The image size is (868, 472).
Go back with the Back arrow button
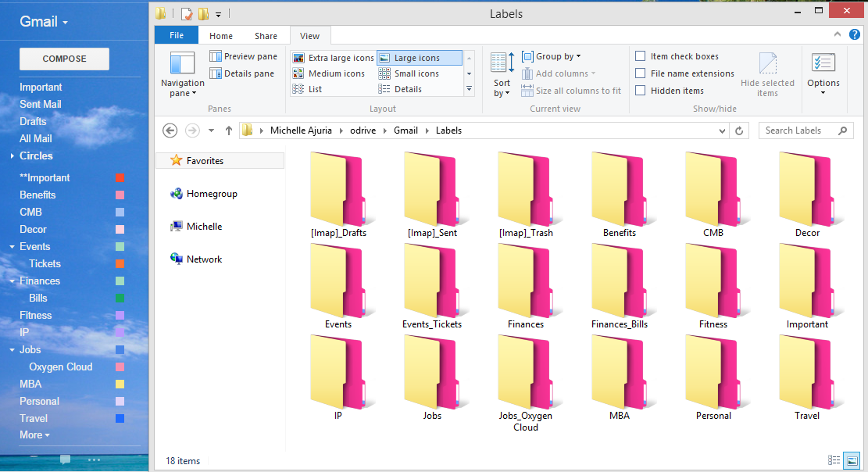click(x=170, y=131)
